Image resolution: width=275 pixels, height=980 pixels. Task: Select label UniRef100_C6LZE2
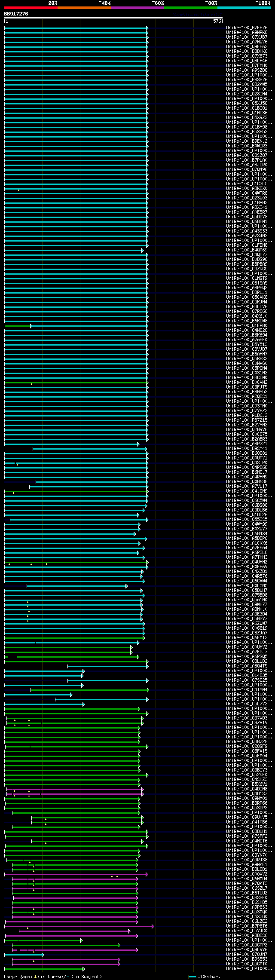[247, 921]
